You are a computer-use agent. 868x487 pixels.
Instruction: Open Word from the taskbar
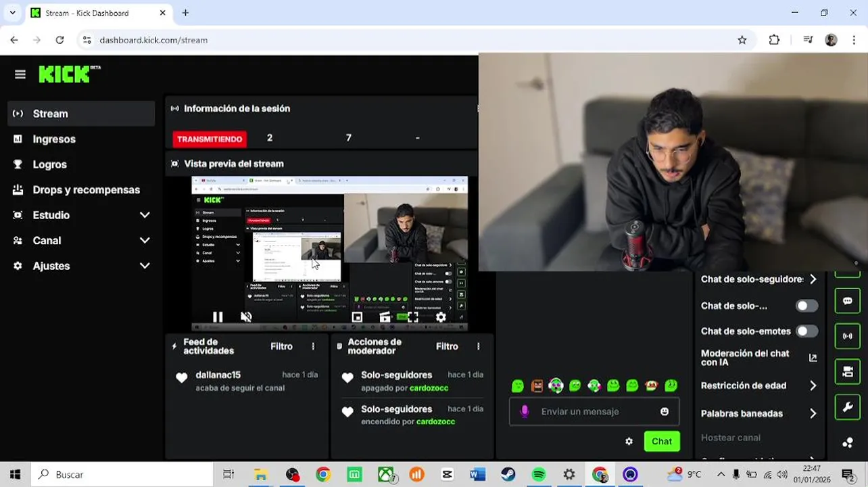(x=477, y=475)
